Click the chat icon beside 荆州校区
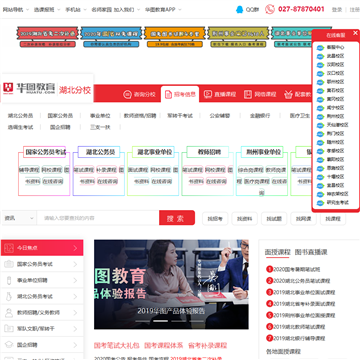360x360 pixels. pos(320,117)
